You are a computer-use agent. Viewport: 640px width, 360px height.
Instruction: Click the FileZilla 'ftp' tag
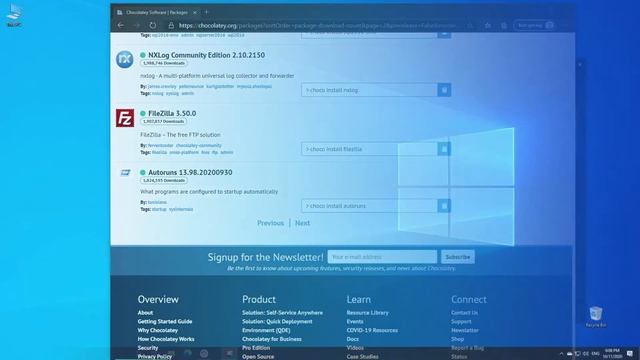tap(215, 152)
